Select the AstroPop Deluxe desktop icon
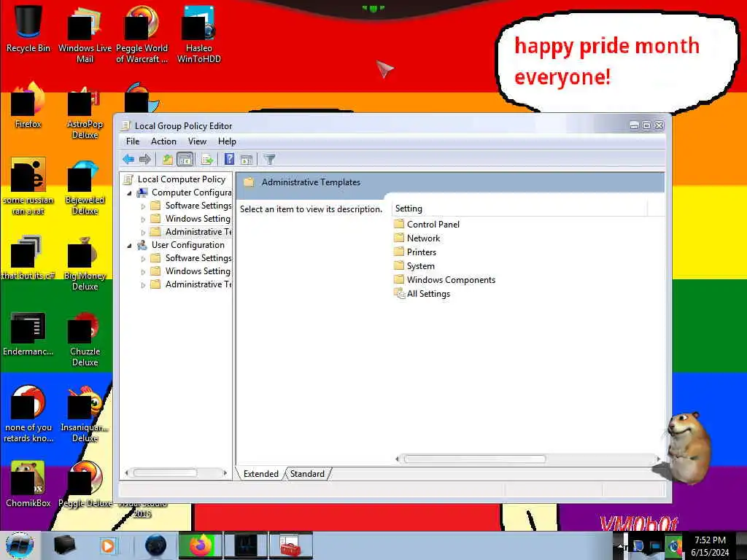The height and width of the screenshot is (560, 747). tap(85, 112)
